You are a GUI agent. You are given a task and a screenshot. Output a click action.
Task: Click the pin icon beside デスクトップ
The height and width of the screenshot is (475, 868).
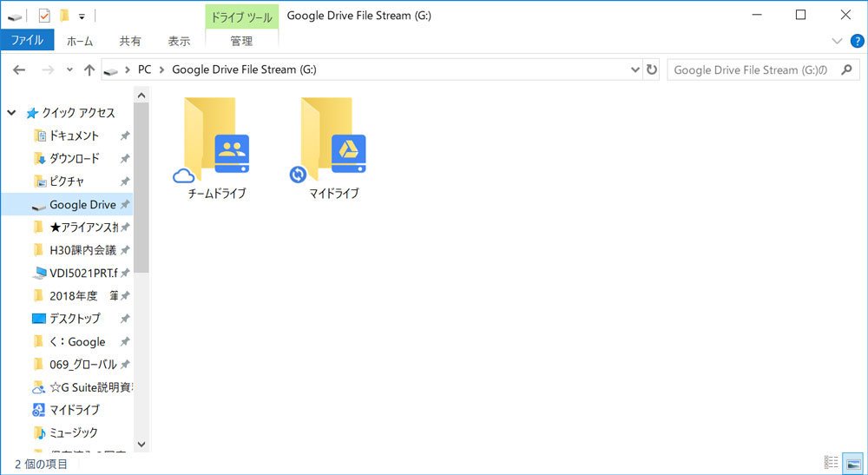pos(125,319)
